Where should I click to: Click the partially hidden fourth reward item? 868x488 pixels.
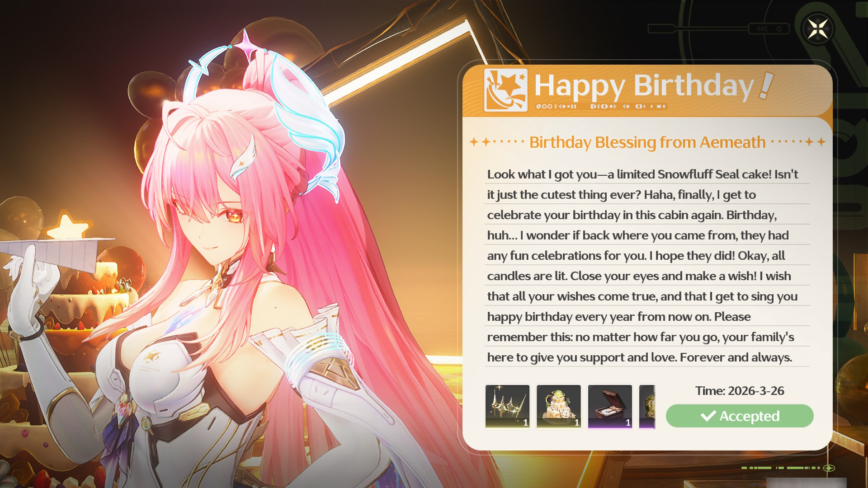[x=647, y=407]
